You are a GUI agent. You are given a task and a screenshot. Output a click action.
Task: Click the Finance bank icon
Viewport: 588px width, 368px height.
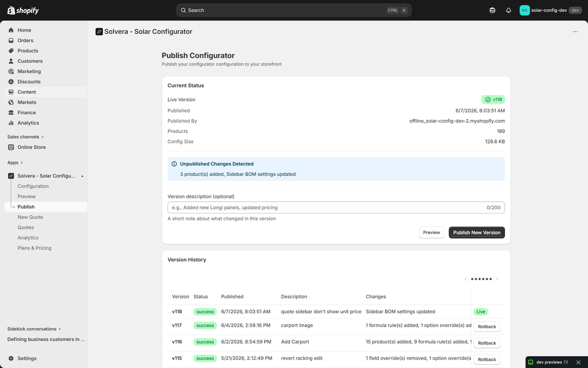pyautogui.click(x=11, y=113)
